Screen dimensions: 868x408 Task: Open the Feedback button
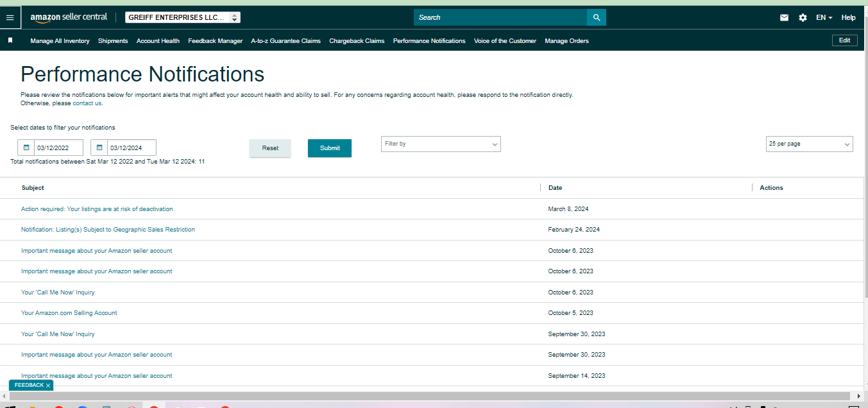30,386
